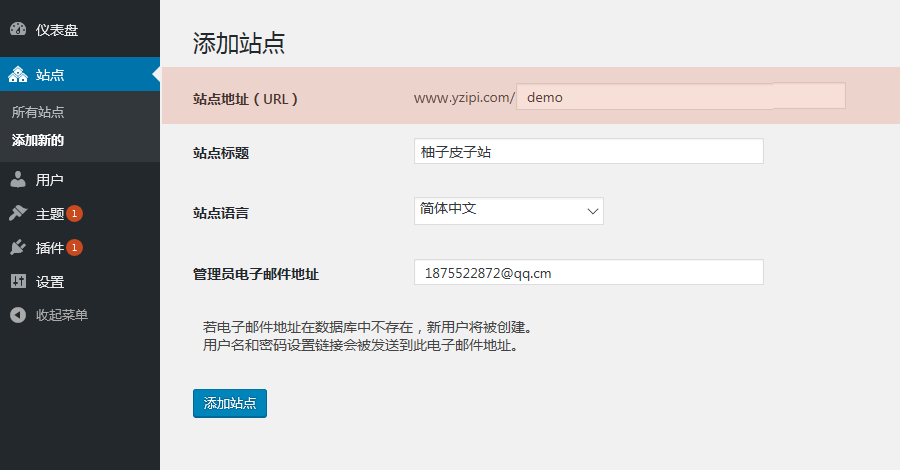The image size is (900, 470).
Task: Click the collapse menu arrow icon
Action: tap(18, 315)
